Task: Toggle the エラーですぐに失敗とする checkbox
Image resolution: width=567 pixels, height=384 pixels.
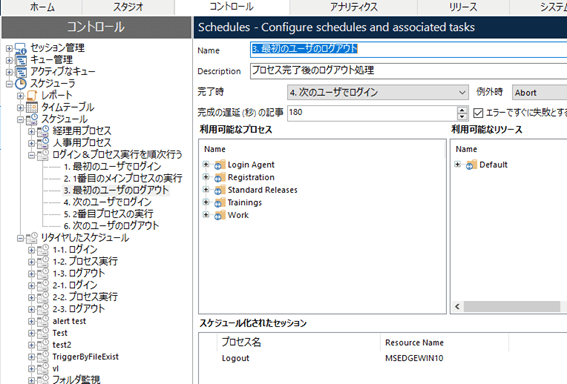Action: pos(478,113)
